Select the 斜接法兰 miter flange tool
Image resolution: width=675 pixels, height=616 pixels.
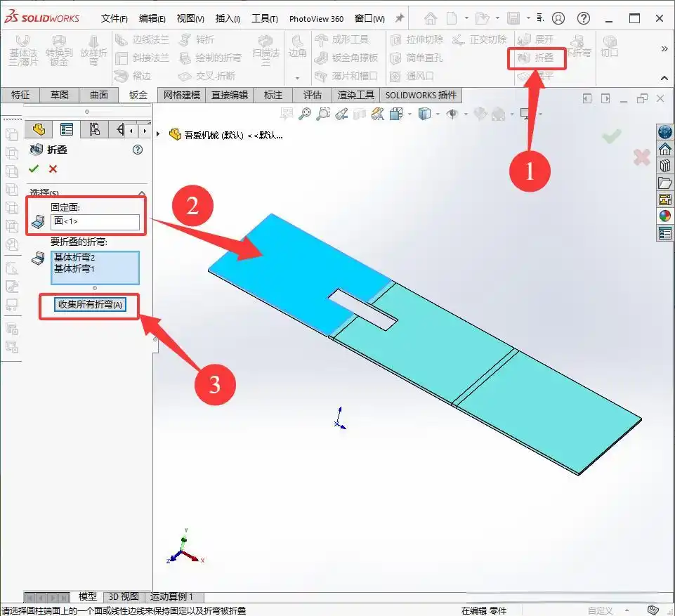(x=142, y=58)
